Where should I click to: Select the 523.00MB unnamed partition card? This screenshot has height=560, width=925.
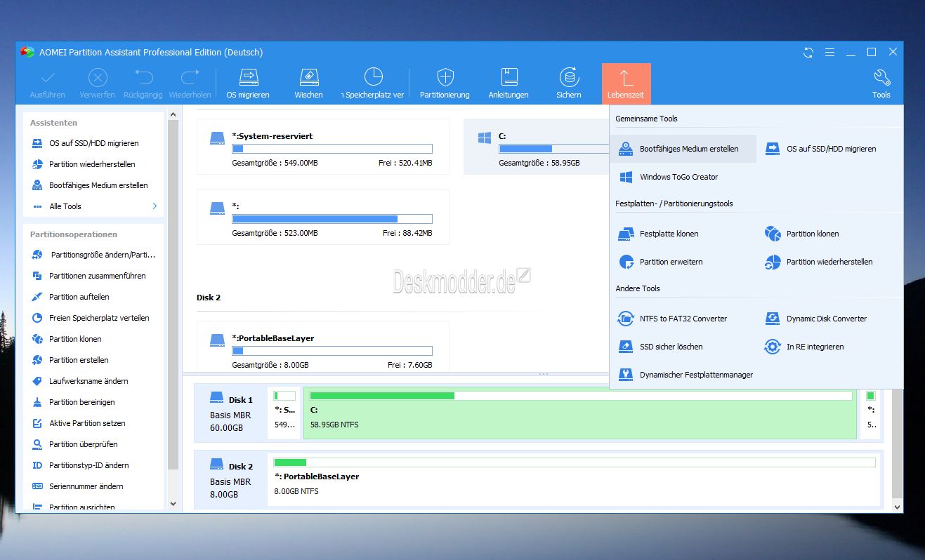click(323, 217)
